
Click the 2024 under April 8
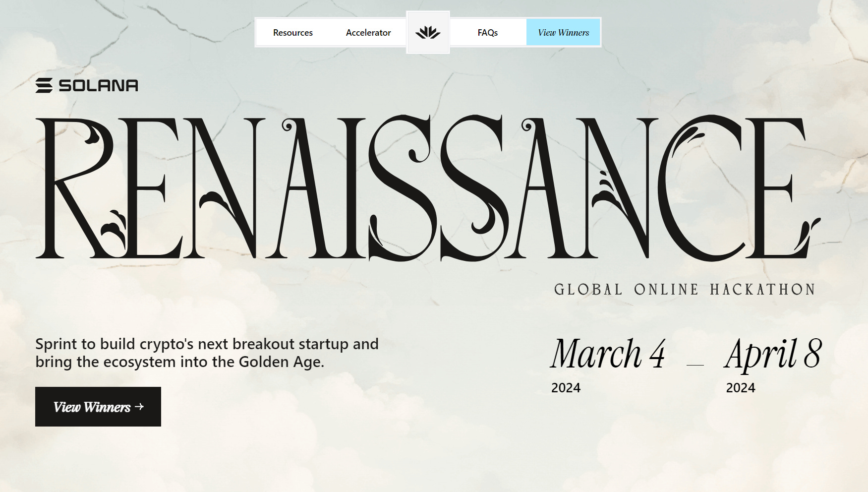(x=741, y=388)
